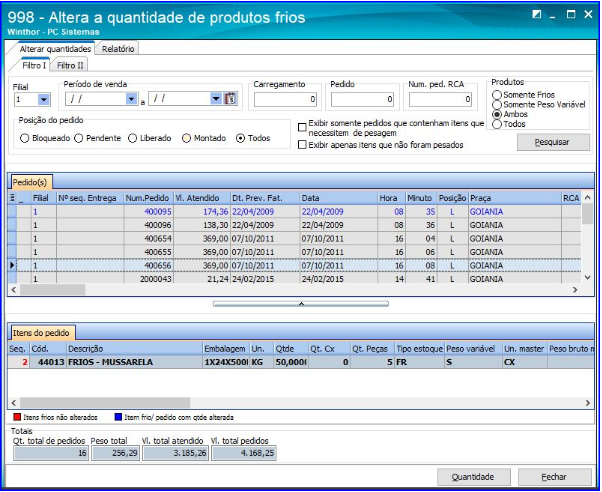Select Todos under Posição do pedido
Image resolution: width=602 pixels, height=492 pixels.
tap(241, 138)
